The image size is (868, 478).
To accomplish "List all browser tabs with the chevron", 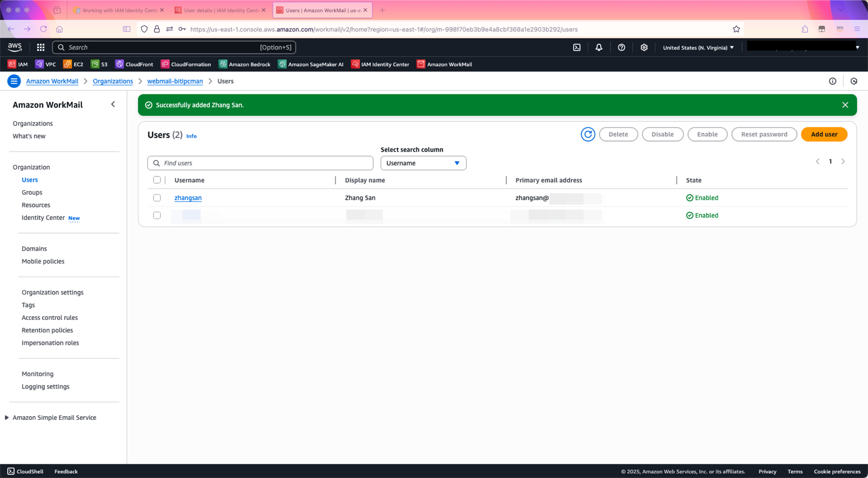I will 841,10.
